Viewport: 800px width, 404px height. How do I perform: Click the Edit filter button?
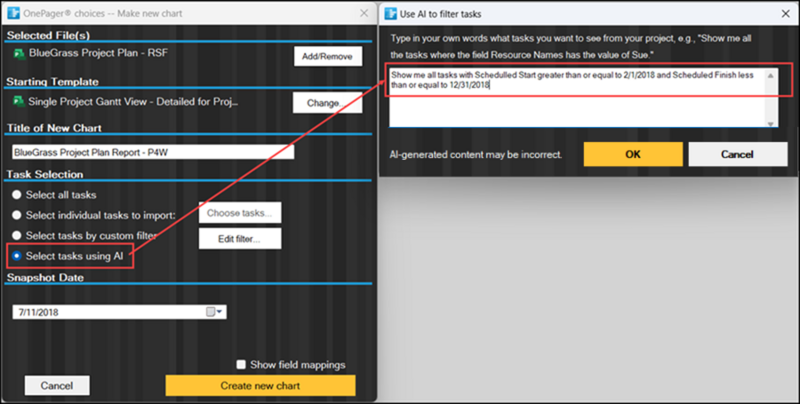[x=240, y=238]
